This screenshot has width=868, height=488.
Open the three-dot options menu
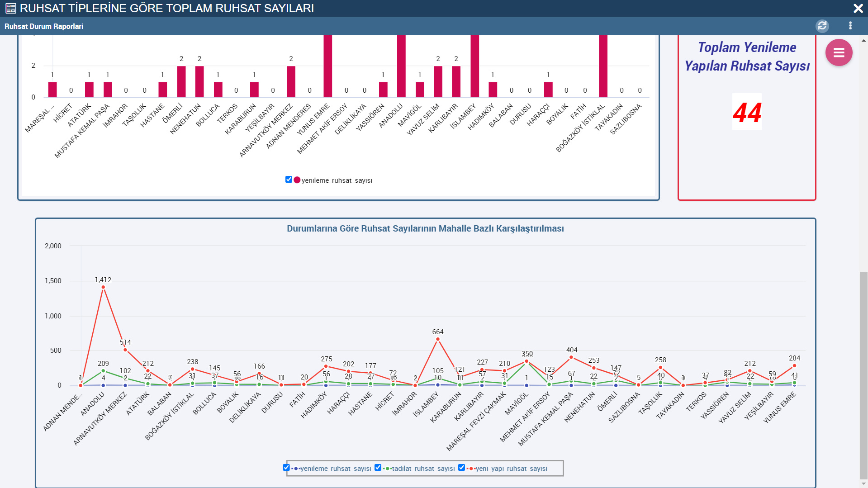850,26
